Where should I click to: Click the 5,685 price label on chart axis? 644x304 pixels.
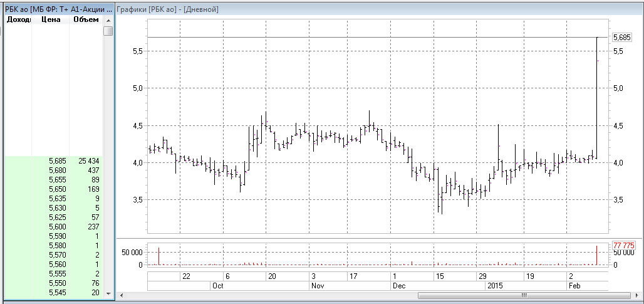(621, 38)
